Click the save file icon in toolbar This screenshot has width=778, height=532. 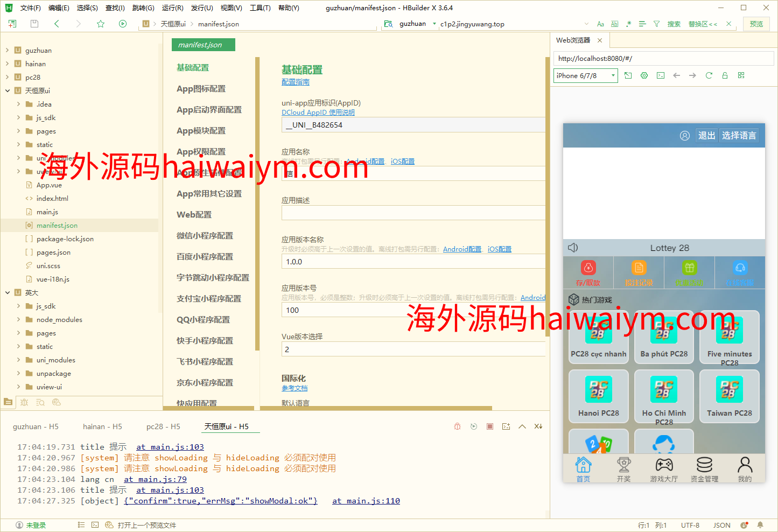tap(34, 24)
